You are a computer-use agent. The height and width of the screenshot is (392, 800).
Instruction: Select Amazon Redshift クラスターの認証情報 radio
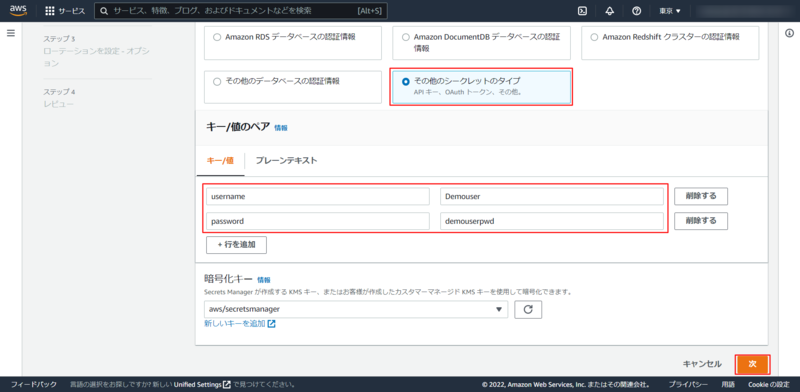594,37
